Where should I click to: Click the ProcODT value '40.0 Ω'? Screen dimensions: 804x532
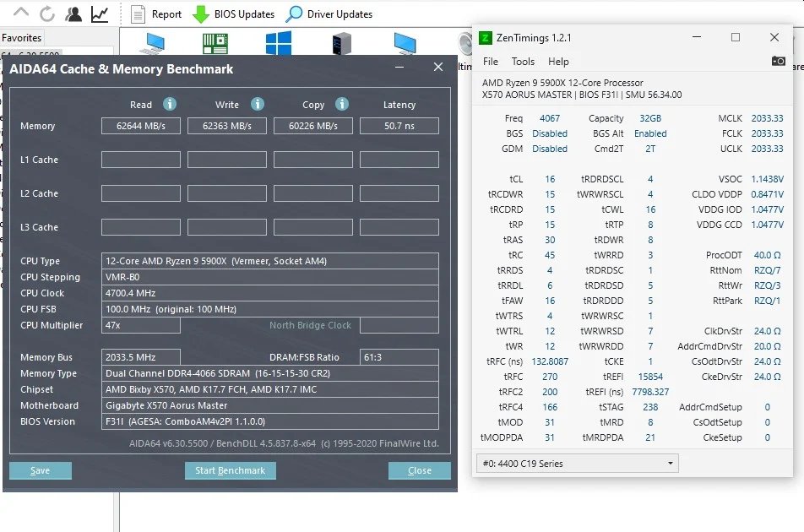767,255
